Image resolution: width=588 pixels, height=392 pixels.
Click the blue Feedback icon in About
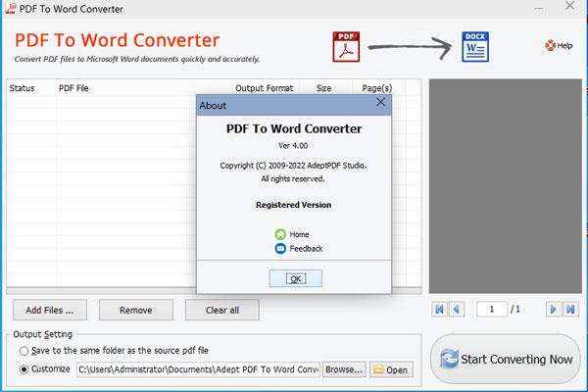point(280,248)
